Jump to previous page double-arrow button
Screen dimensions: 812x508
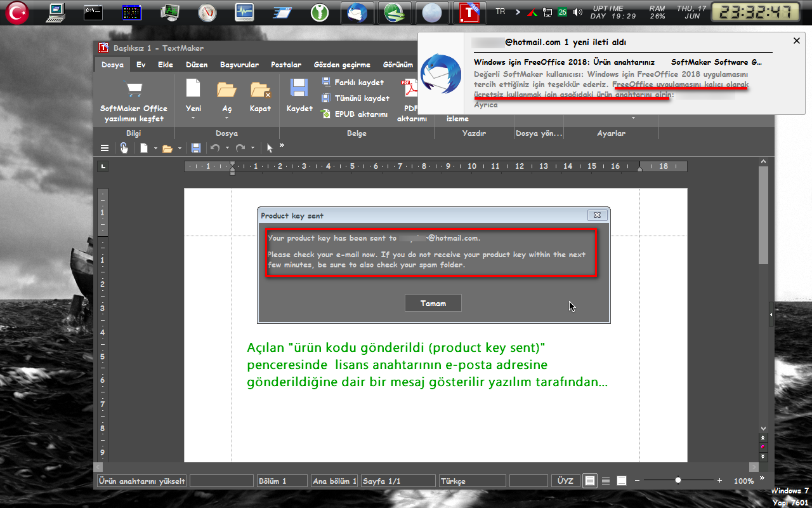763,438
